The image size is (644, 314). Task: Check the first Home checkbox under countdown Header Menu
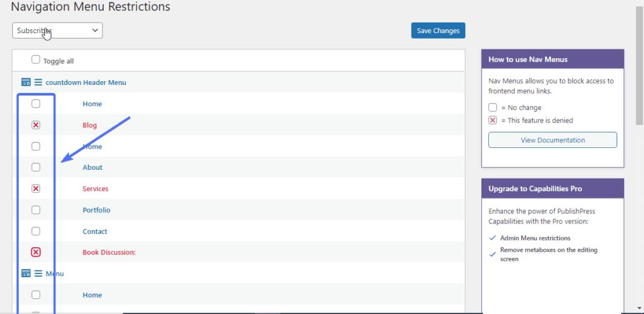tap(36, 104)
